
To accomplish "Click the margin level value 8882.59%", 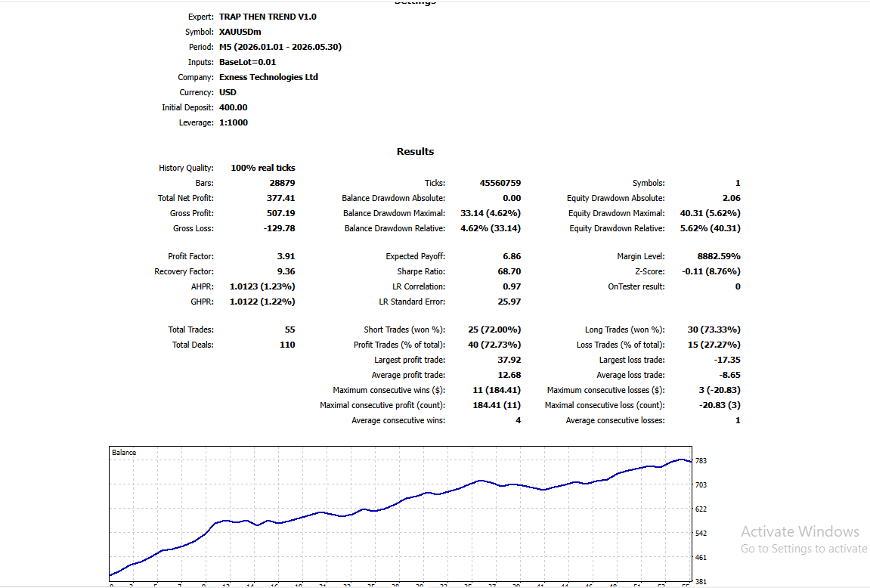I will [x=719, y=256].
